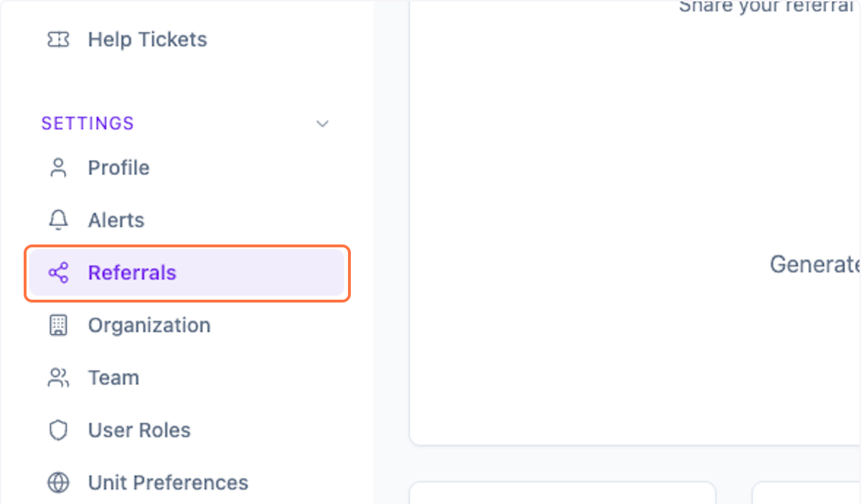Open the Alerts settings label

[x=116, y=220]
